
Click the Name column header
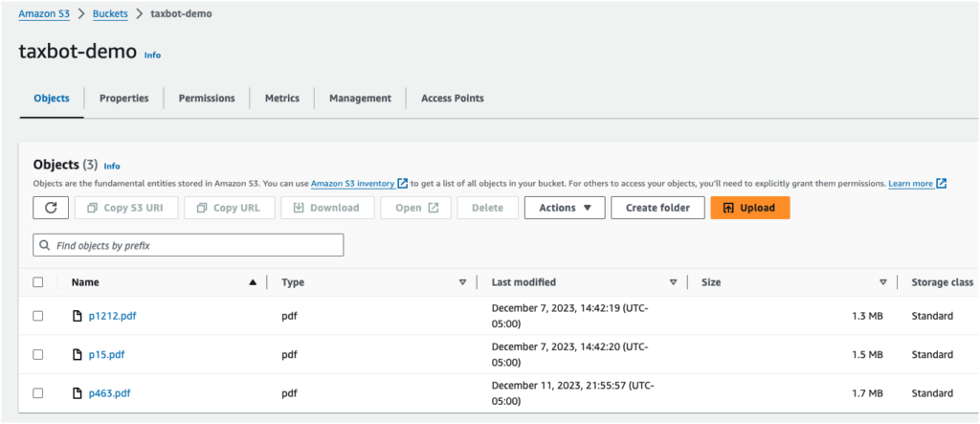85,282
